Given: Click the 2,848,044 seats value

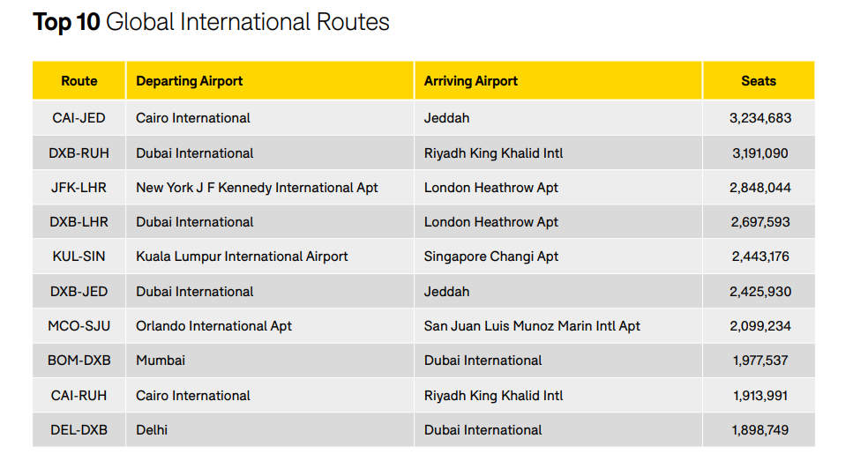Looking at the screenshot, I should [x=760, y=188].
